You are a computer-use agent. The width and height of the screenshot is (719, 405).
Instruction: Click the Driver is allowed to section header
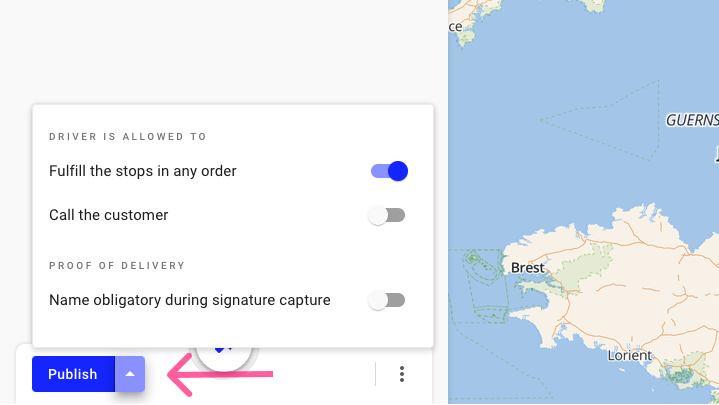[x=128, y=137]
